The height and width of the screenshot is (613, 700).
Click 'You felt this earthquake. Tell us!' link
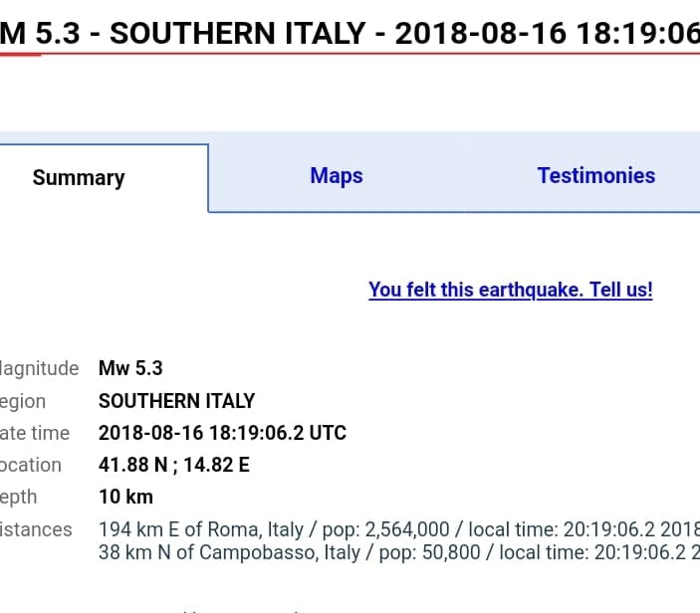pos(510,290)
